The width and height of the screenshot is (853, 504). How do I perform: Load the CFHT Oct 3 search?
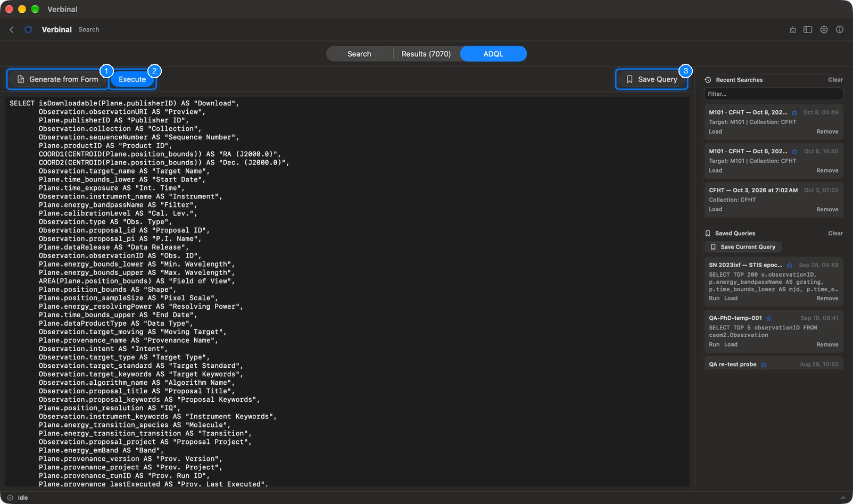715,209
